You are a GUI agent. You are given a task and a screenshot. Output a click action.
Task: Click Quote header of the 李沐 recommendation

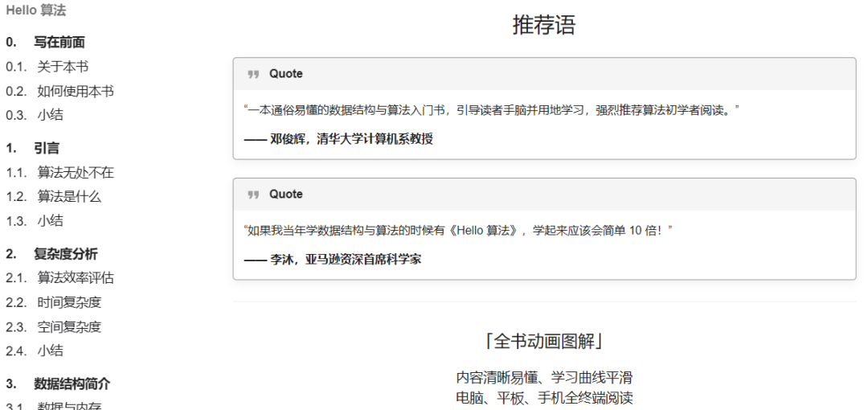[544, 194]
